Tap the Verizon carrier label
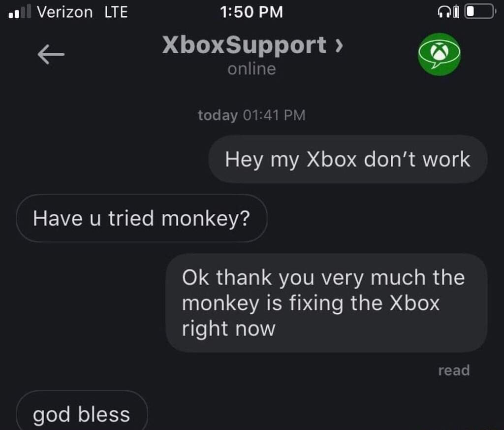Image resolution: width=504 pixels, height=430 pixels. click(64, 12)
